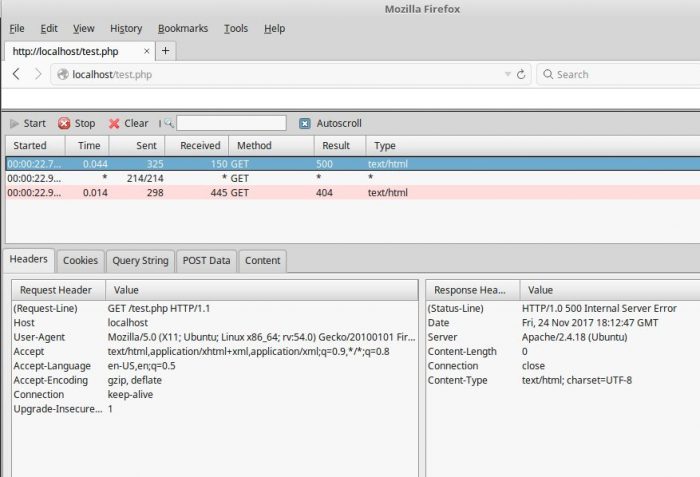
Task: Select the Content-Length response row
Action: (563, 351)
